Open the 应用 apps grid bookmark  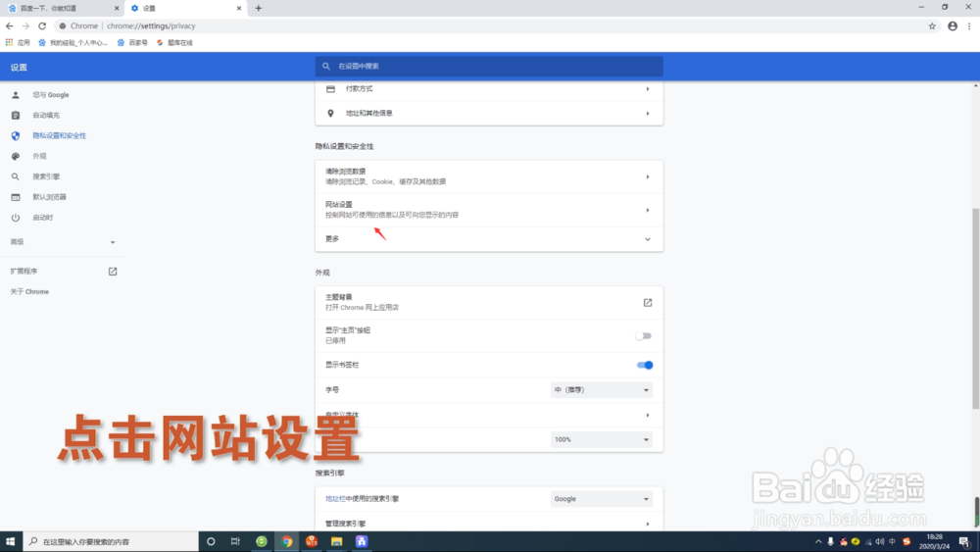tap(18, 42)
